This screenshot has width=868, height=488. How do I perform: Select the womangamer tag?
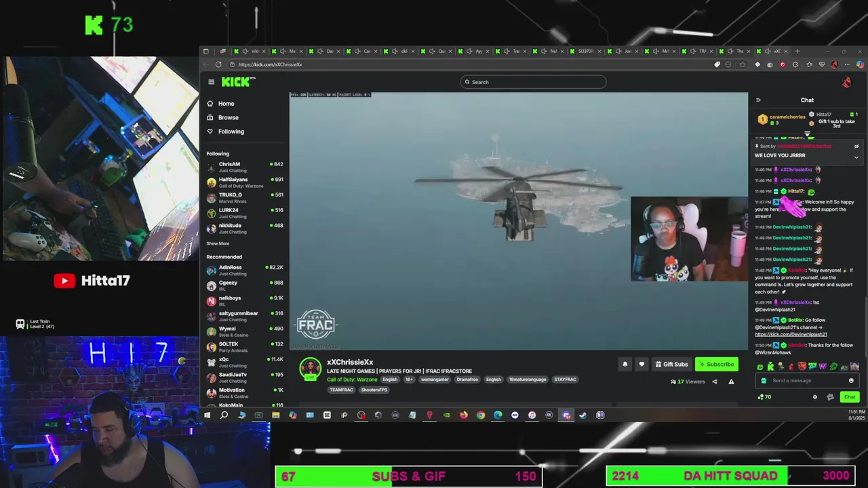tap(434, 380)
